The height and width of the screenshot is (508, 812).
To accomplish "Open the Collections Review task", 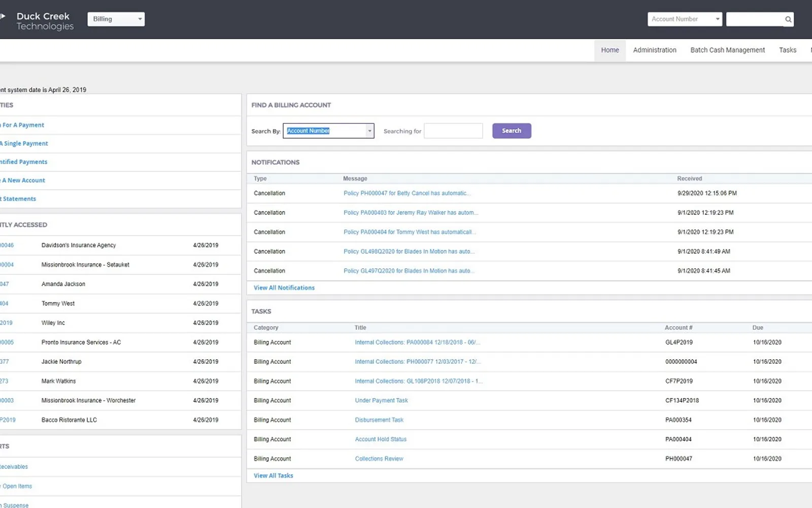I will (379, 459).
